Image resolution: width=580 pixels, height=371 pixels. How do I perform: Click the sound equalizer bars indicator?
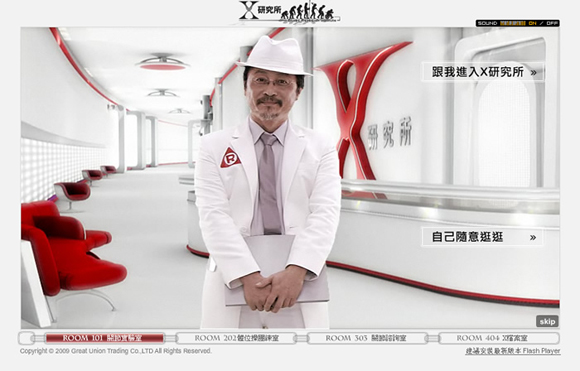pos(513,23)
